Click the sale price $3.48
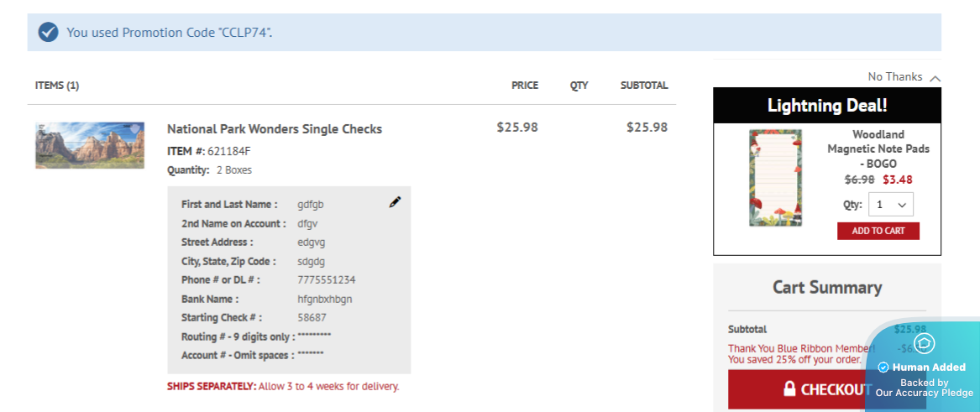This screenshot has width=980, height=412. (897, 180)
